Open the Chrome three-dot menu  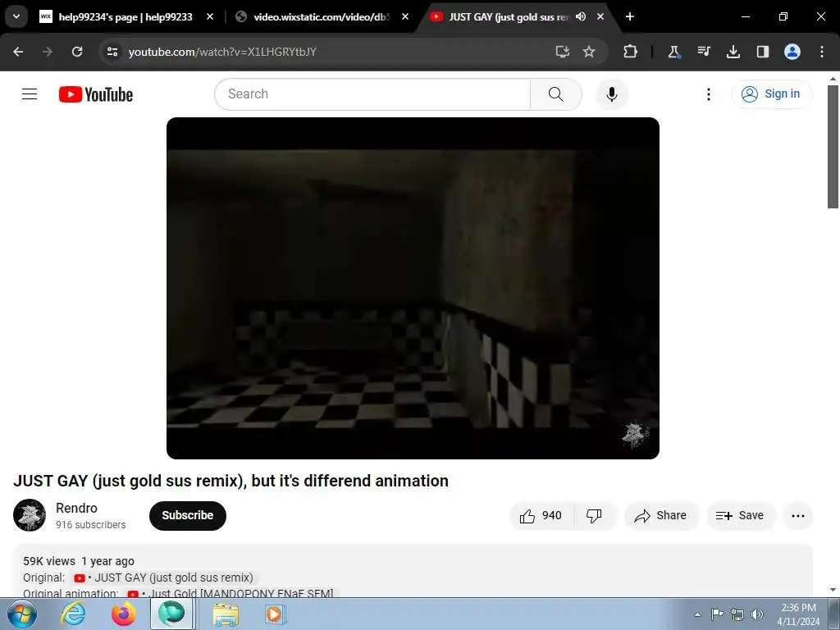point(822,52)
